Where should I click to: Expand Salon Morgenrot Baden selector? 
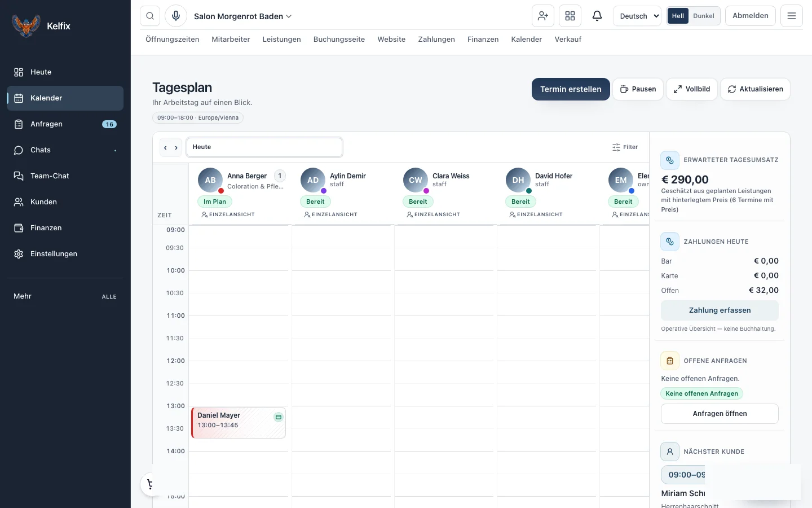pos(243,16)
